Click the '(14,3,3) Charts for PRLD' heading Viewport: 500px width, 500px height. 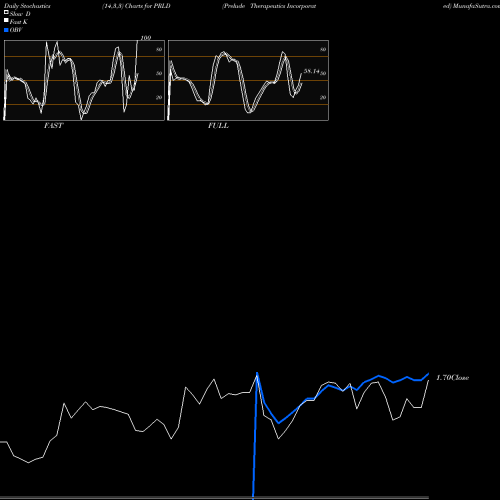click(136, 6)
